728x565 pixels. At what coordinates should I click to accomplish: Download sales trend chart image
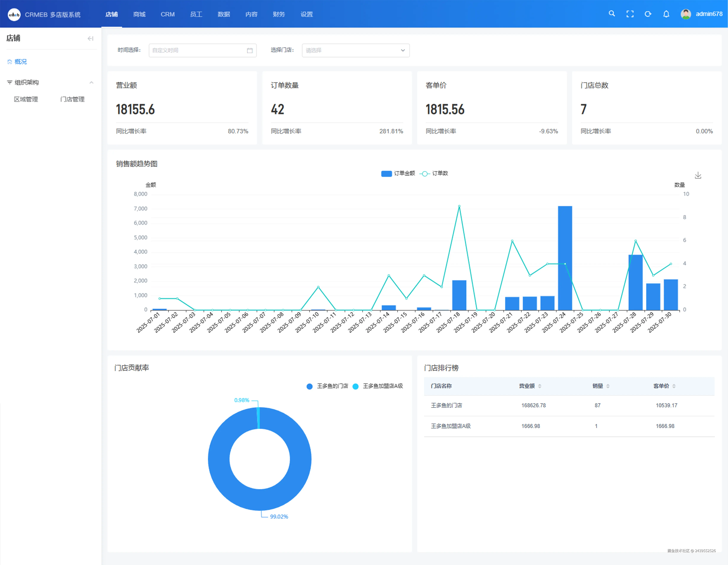(x=698, y=175)
